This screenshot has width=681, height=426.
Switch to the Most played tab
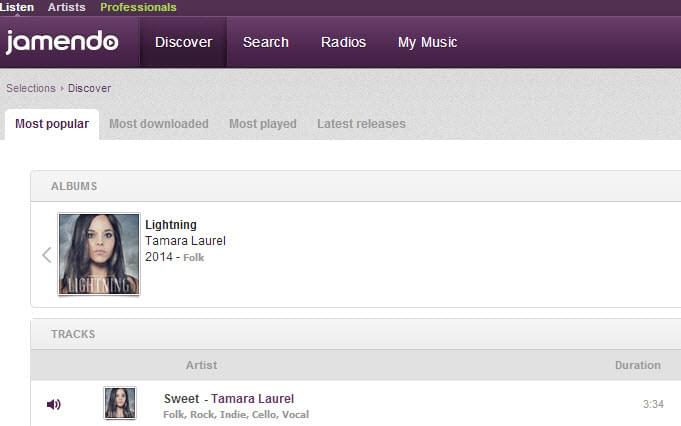tap(262, 124)
